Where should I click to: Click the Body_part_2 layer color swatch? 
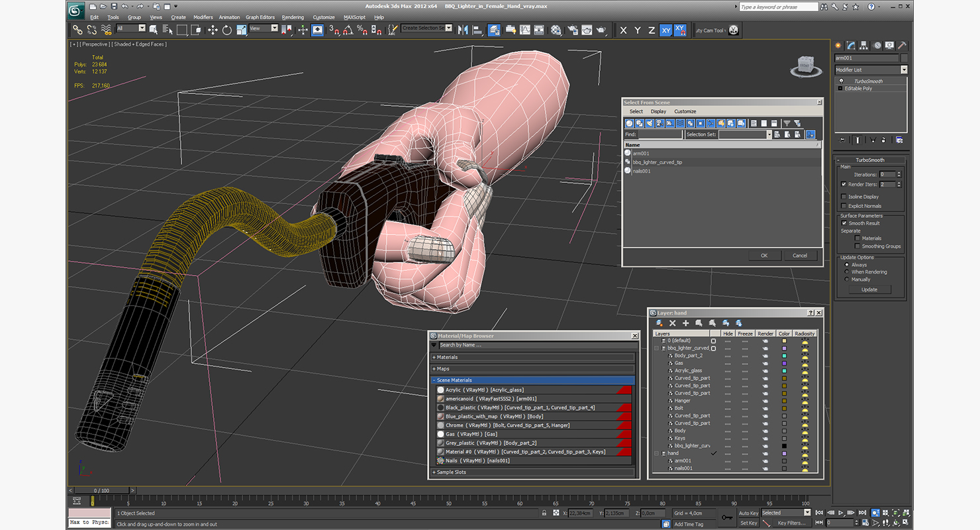click(785, 356)
